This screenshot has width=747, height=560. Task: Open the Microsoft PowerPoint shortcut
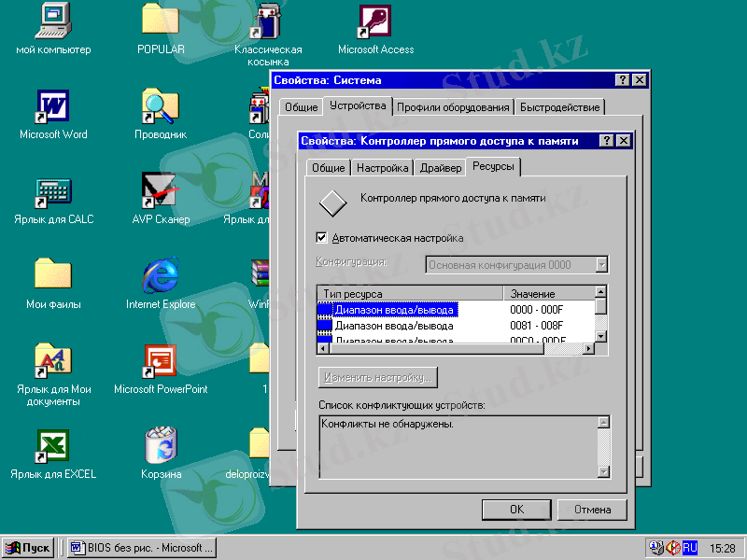click(x=161, y=361)
